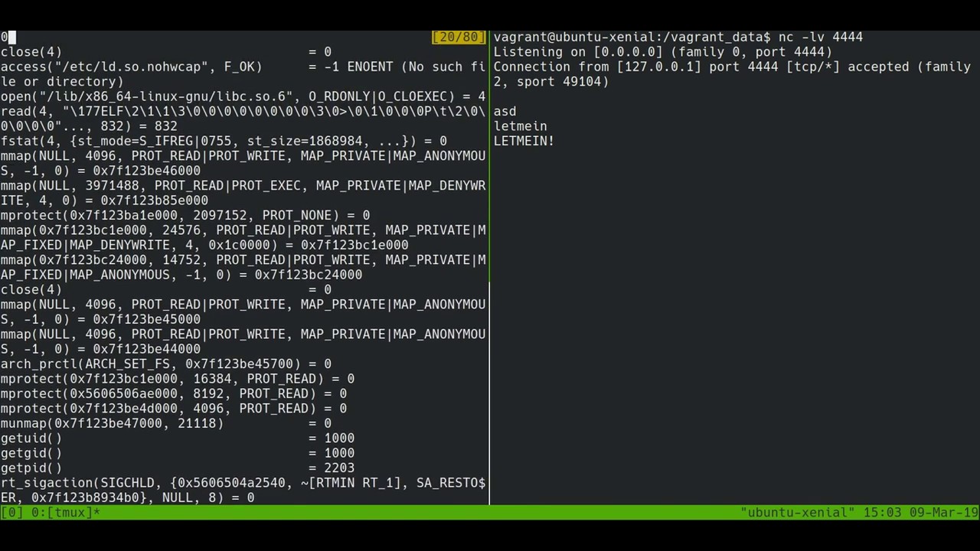Click the mprotect(0x7f123be4d000, 4096 line
The image size is (980, 551).
[x=174, y=408]
